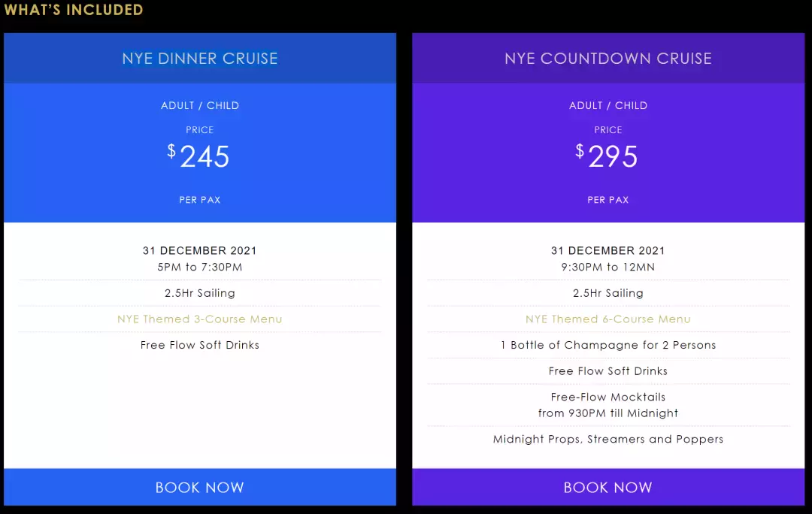The image size is (812, 514).
Task: Click 1 Bottle of Champagne for 2 Persons
Action: [607, 345]
